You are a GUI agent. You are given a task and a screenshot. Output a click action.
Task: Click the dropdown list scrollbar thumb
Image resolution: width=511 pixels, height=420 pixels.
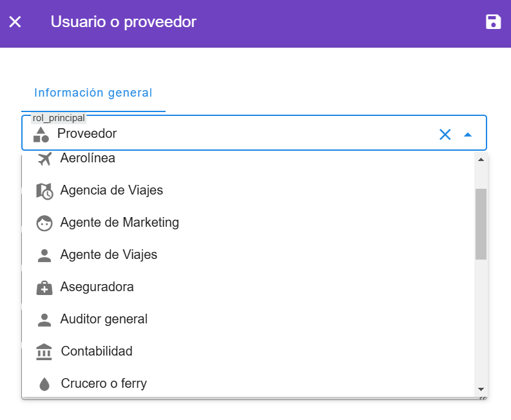tap(481, 224)
